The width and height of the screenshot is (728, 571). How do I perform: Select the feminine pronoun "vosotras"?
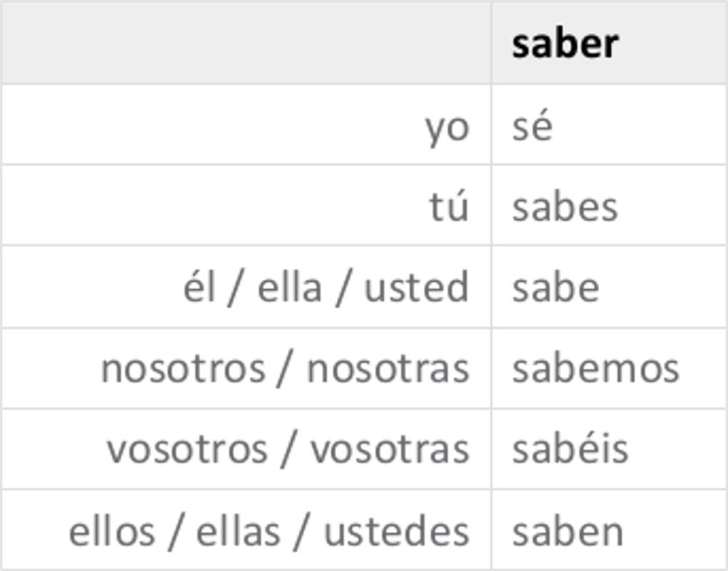(390, 449)
